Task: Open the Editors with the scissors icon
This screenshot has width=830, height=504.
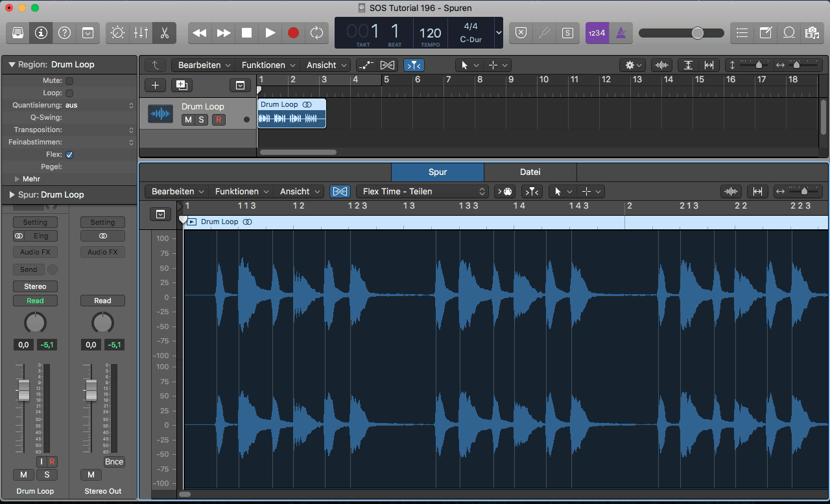Action: (x=164, y=32)
